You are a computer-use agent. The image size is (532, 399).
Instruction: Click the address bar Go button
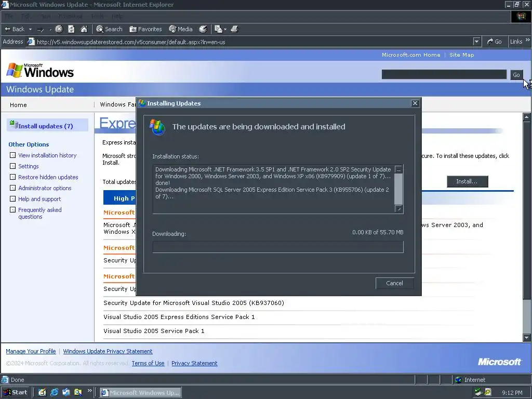click(495, 42)
